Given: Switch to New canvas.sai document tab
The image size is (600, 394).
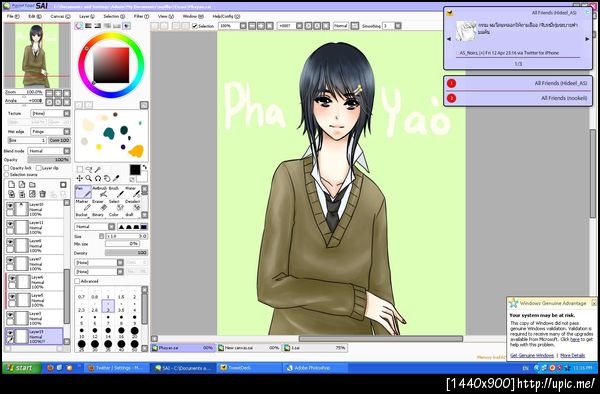Looking at the screenshot, I should [x=249, y=348].
